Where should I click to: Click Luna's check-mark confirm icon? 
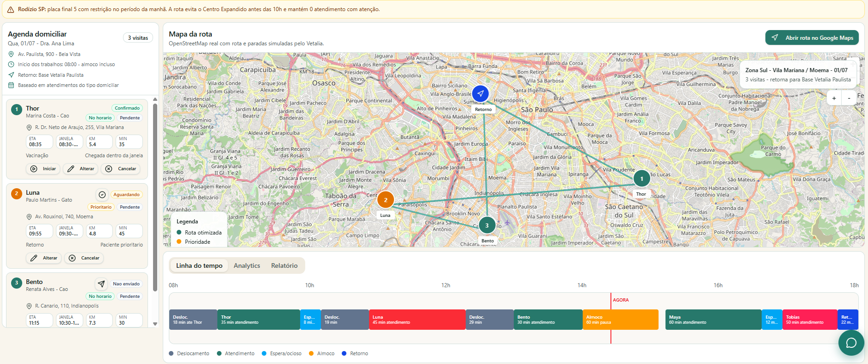point(102,195)
